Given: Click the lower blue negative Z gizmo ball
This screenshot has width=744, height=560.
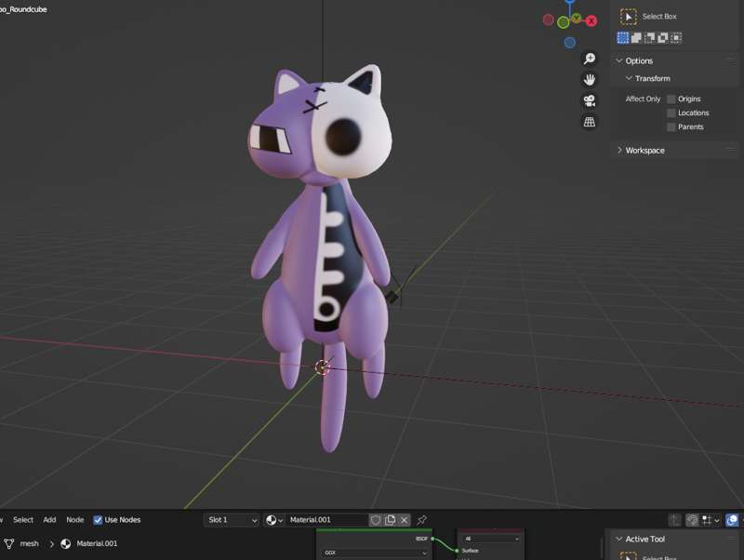Looking at the screenshot, I should point(570,43).
